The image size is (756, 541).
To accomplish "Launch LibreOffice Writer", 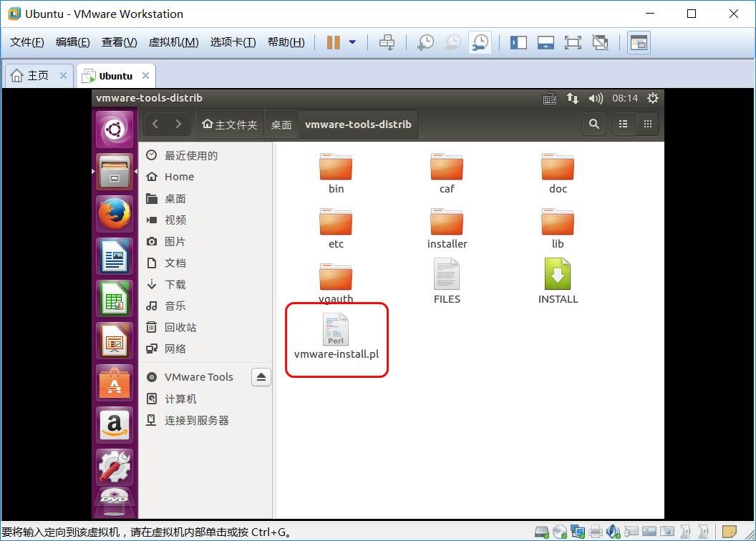I will coord(115,256).
